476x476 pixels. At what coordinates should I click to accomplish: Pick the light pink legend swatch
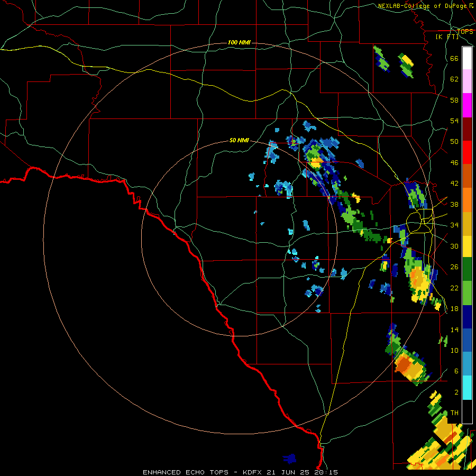coord(467,81)
